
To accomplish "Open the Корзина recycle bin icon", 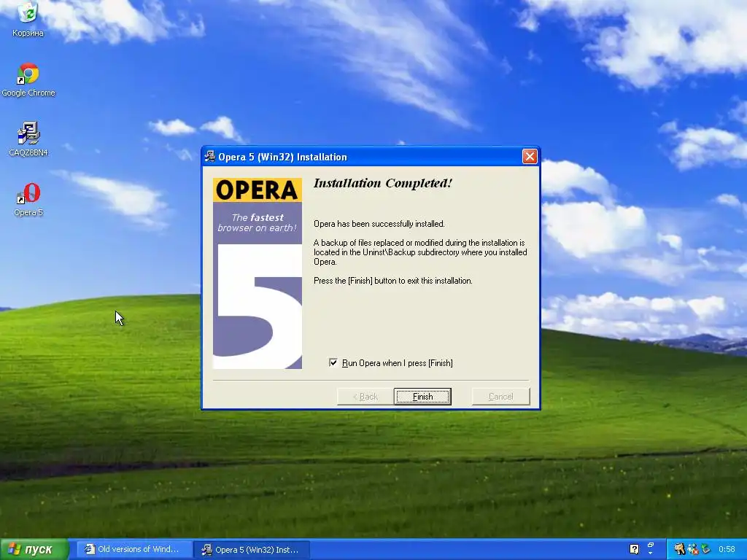I will 28,19.
